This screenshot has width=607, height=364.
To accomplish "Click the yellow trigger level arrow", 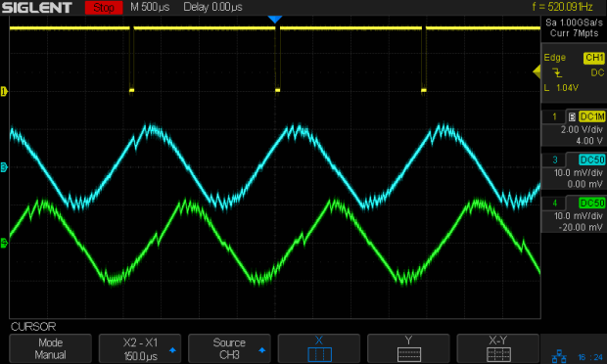I will point(537,72).
